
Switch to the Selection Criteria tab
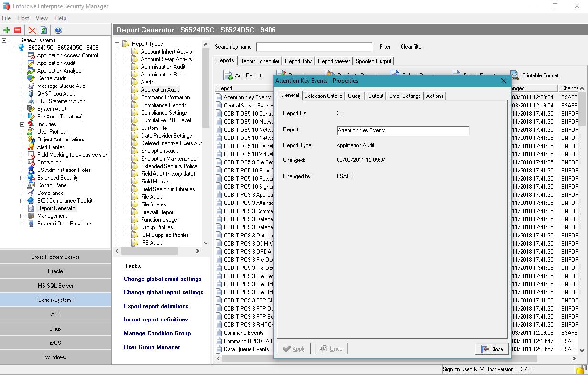323,96
